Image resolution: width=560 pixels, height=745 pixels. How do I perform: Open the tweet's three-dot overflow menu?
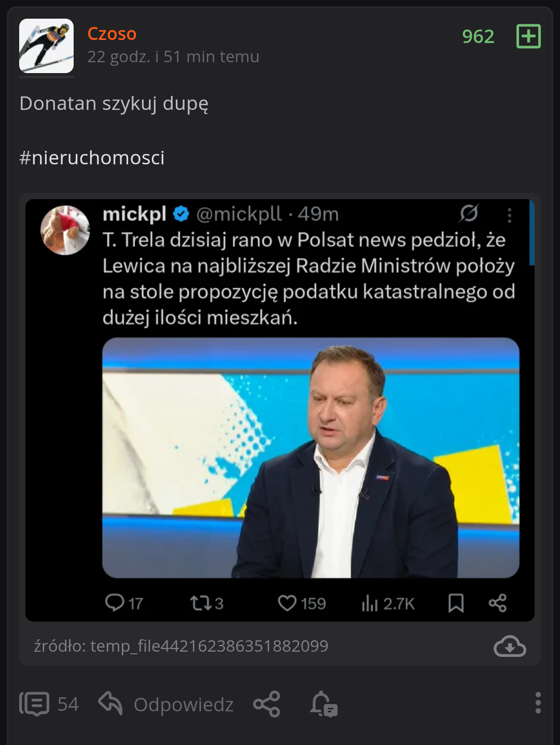509,215
